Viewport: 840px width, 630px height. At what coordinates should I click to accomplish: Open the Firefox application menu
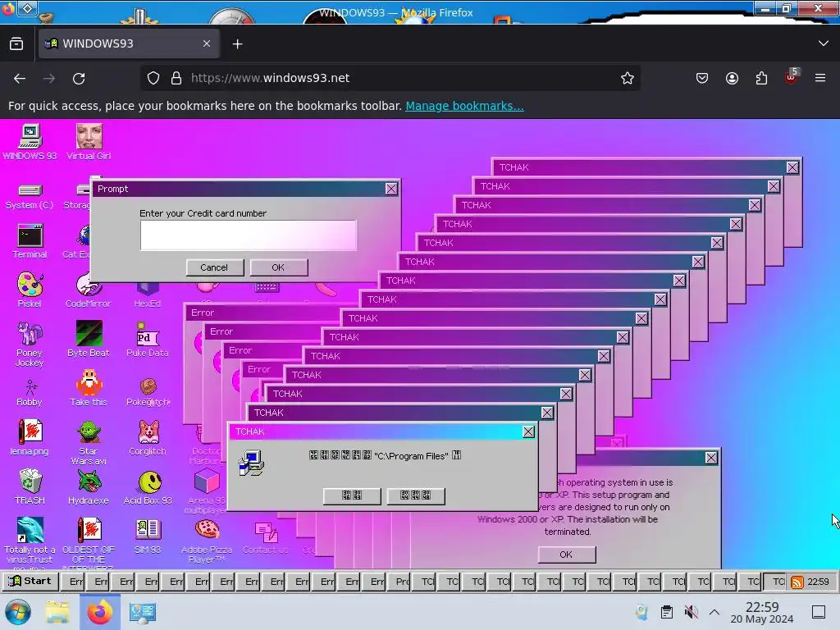click(820, 78)
